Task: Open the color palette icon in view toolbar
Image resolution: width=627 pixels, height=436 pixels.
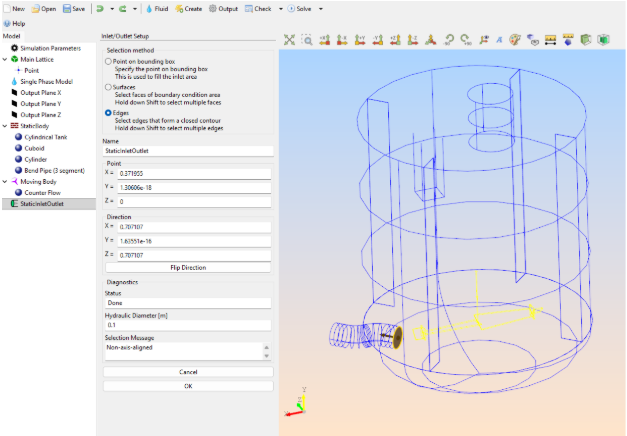Action: 515,41
